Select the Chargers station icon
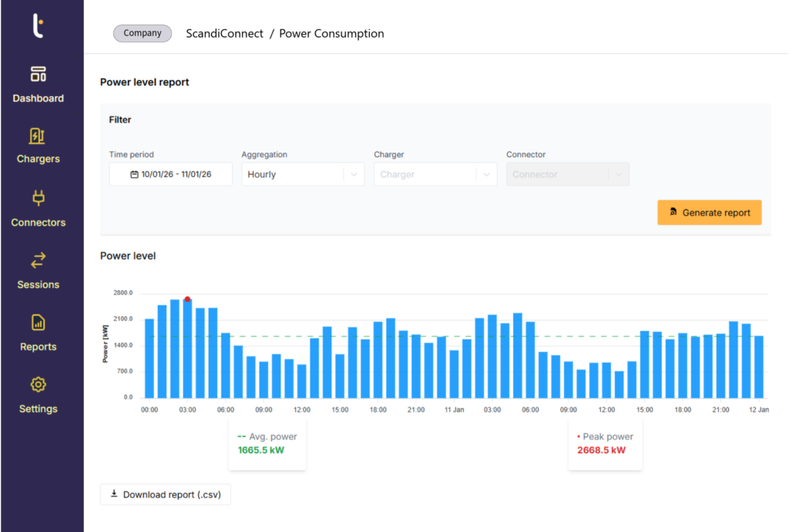This screenshot has height=532, width=789. click(x=38, y=136)
